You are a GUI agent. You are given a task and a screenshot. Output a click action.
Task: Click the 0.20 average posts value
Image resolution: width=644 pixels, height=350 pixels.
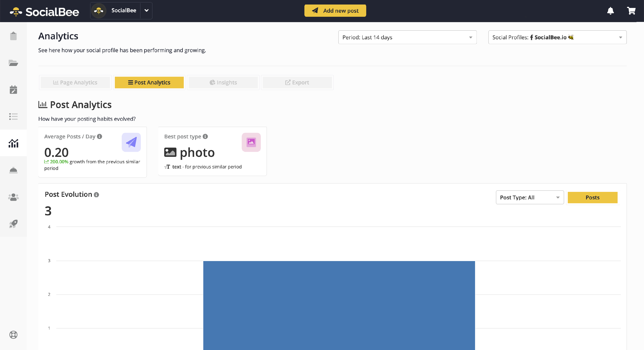(x=56, y=152)
